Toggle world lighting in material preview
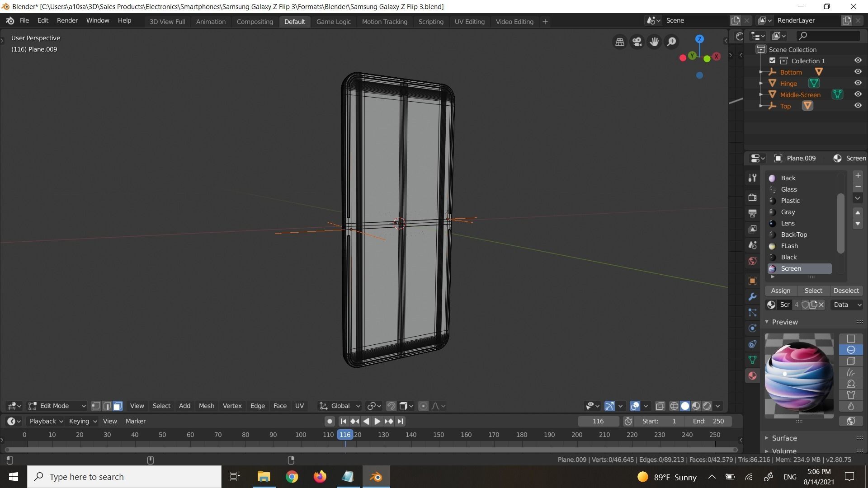The height and width of the screenshot is (488, 868). click(851, 421)
